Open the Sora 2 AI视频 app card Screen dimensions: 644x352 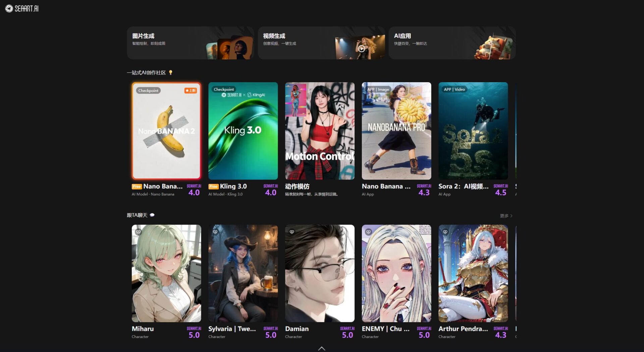point(473,131)
